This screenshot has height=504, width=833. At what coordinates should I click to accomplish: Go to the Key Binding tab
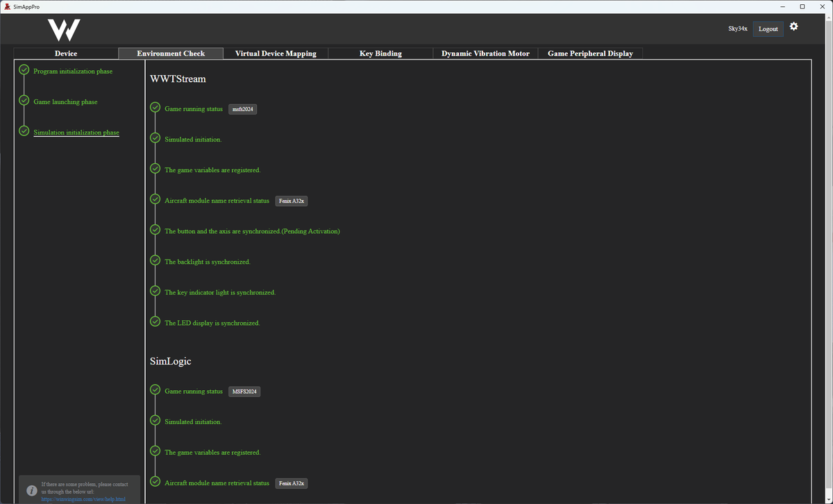[x=380, y=53]
